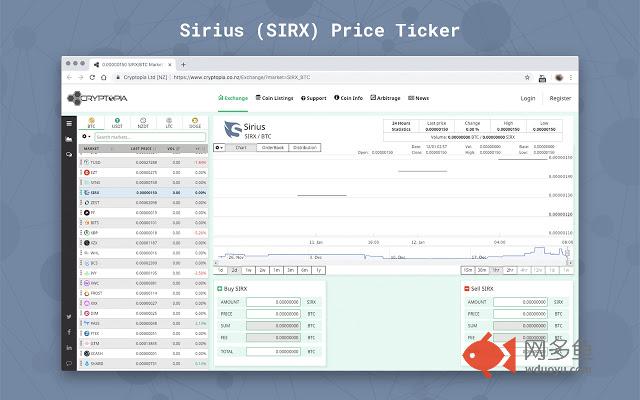Open the browser three-dot menu

571,77
